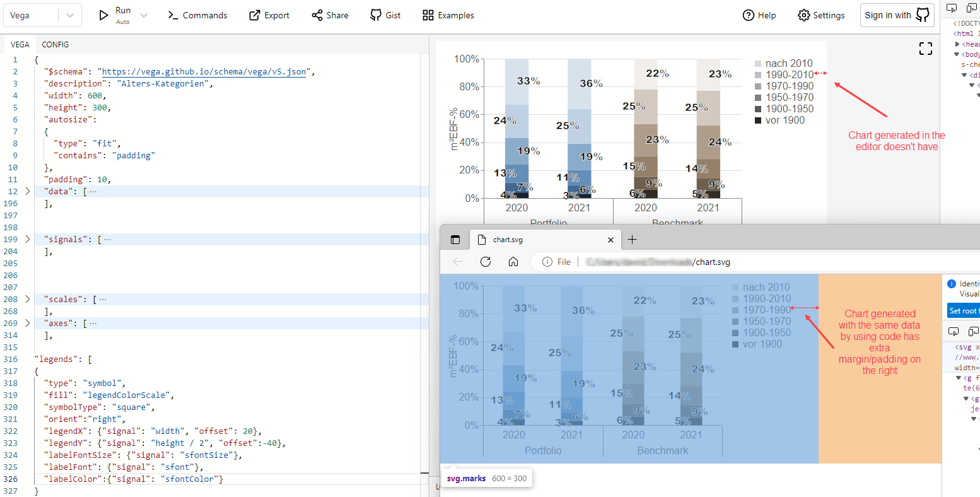Click the "padding": 10 code line
The width and height of the screenshot is (980, 497).
[78, 179]
